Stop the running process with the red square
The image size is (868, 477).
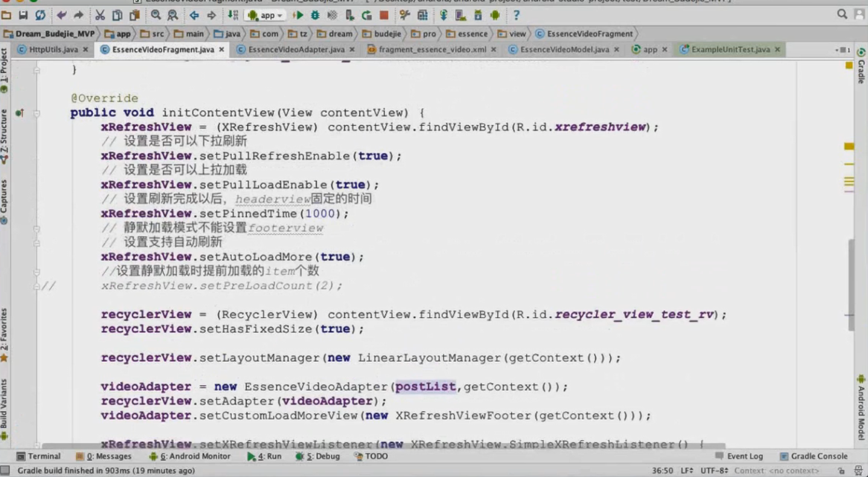[384, 15]
